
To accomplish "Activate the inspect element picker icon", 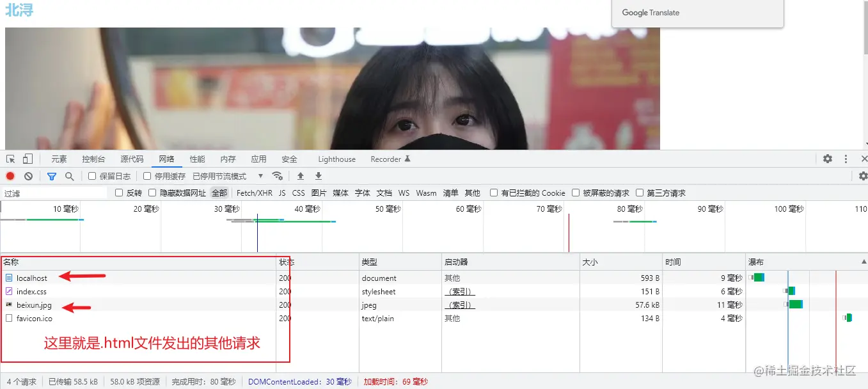I will tap(11, 159).
